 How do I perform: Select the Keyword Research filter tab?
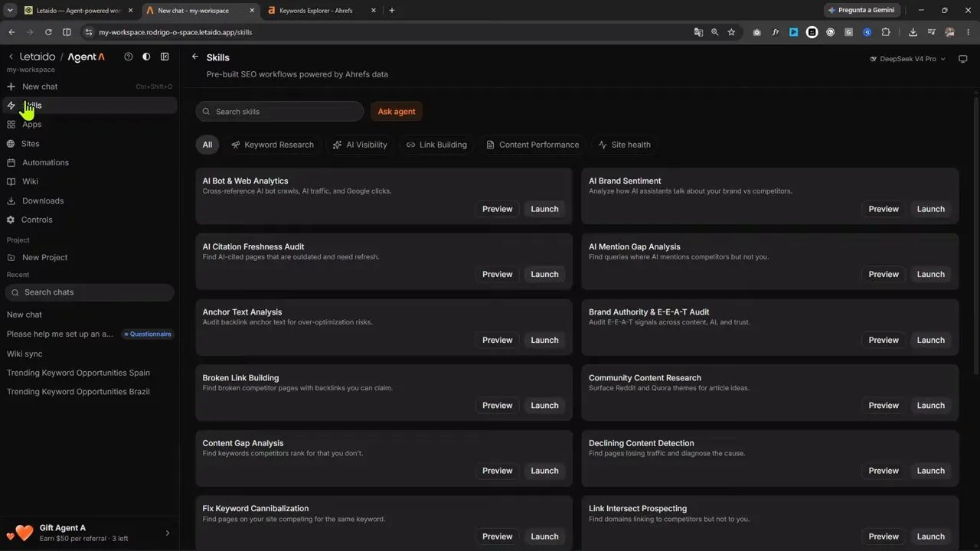click(273, 145)
